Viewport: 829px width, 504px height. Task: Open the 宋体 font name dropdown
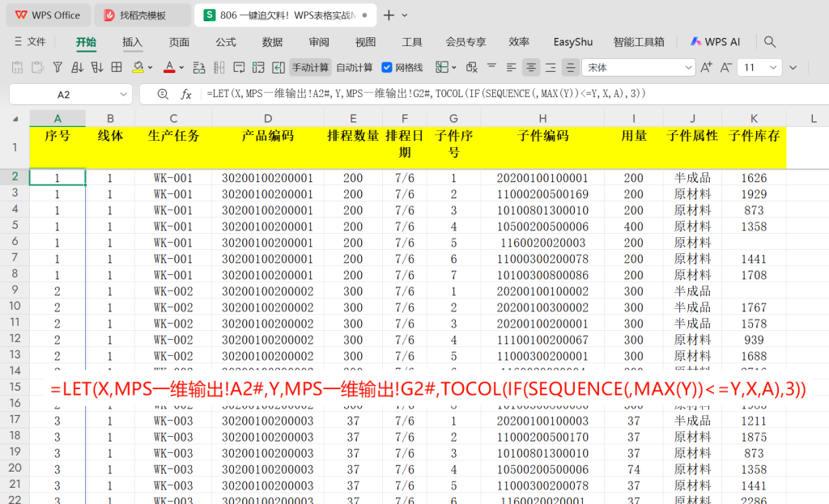688,68
